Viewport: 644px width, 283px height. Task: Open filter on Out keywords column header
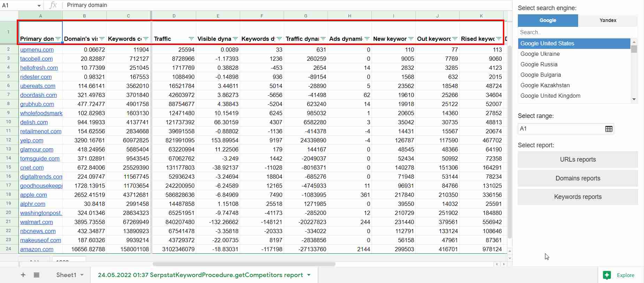455,39
